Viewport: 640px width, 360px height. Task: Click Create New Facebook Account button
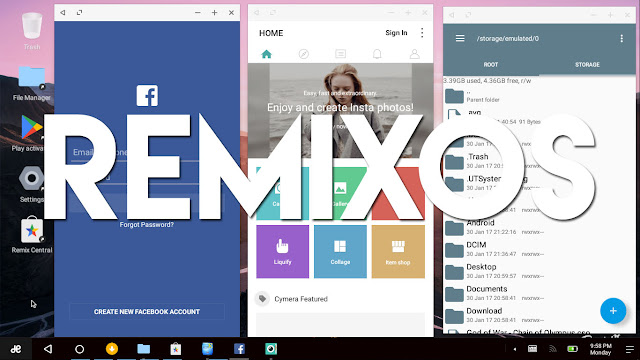tap(147, 311)
